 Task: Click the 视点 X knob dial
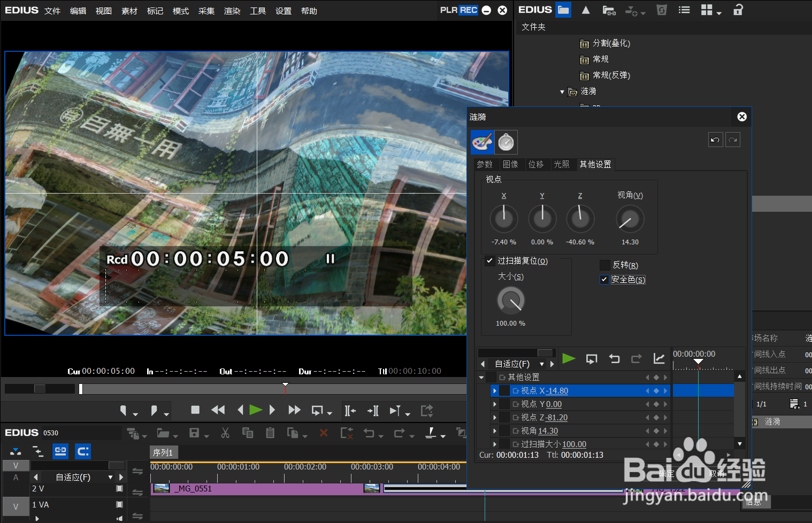(504, 219)
